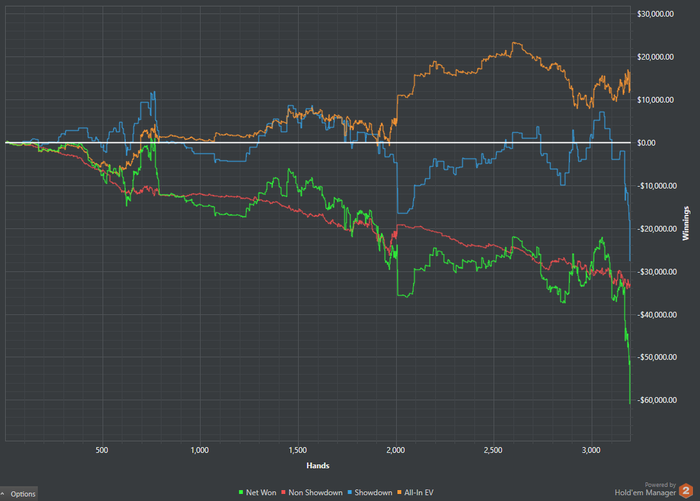Image resolution: width=700 pixels, height=501 pixels.
Task: Click the green Net Won color swatch
Action: pyautogui.click(x=241, y=493)
